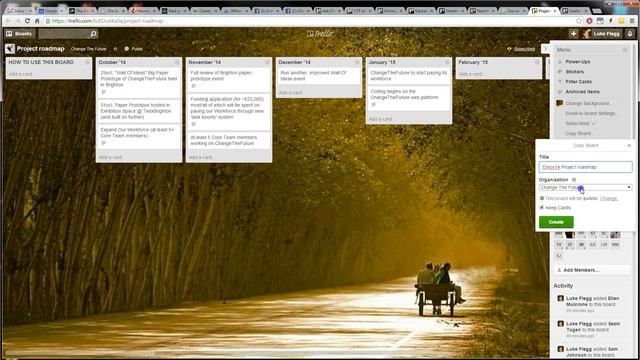Open ChangeTheFuture to start paying card
The height and width of the screenshot is (360, 640).
[x=408, y=76]
